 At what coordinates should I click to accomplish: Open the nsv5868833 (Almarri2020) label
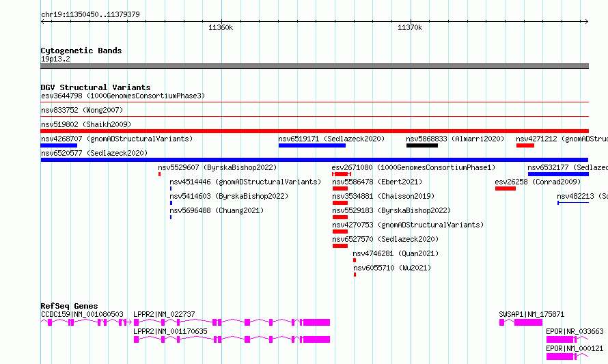455,139
